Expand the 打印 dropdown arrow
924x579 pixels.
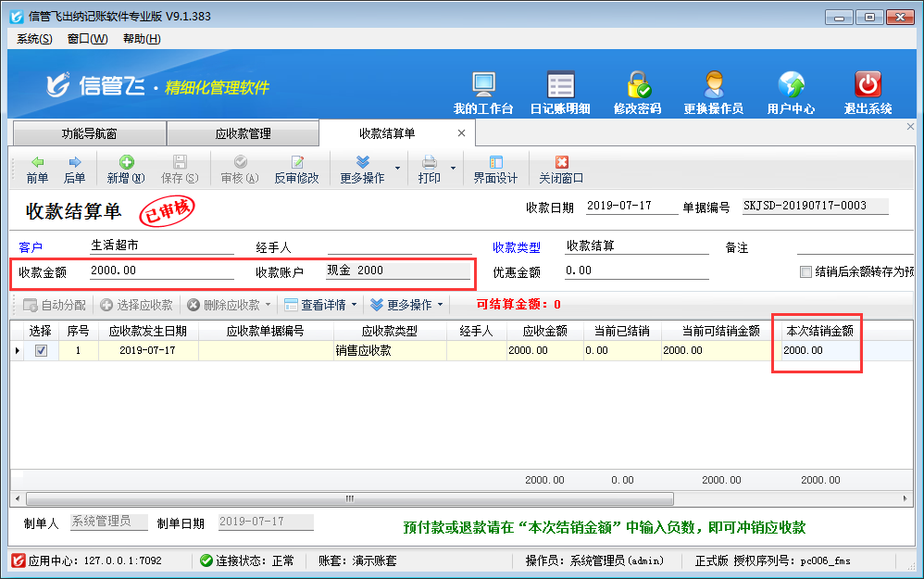[454, 169]
